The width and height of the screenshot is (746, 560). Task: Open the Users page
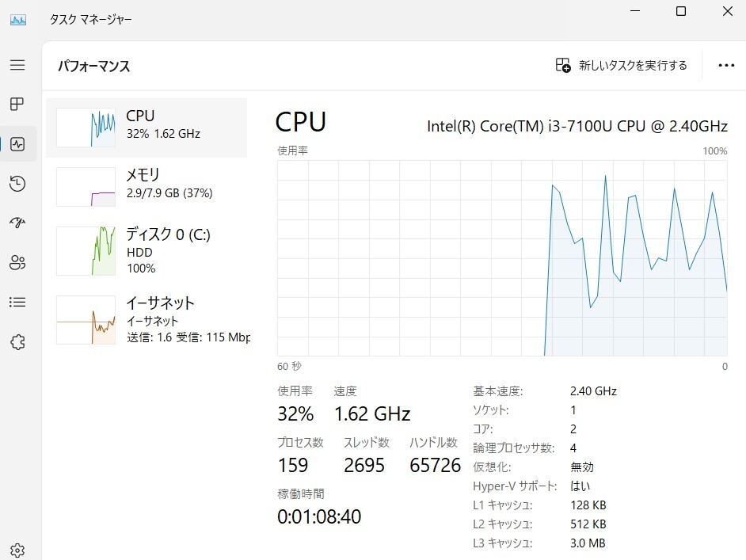coord(17,262)
